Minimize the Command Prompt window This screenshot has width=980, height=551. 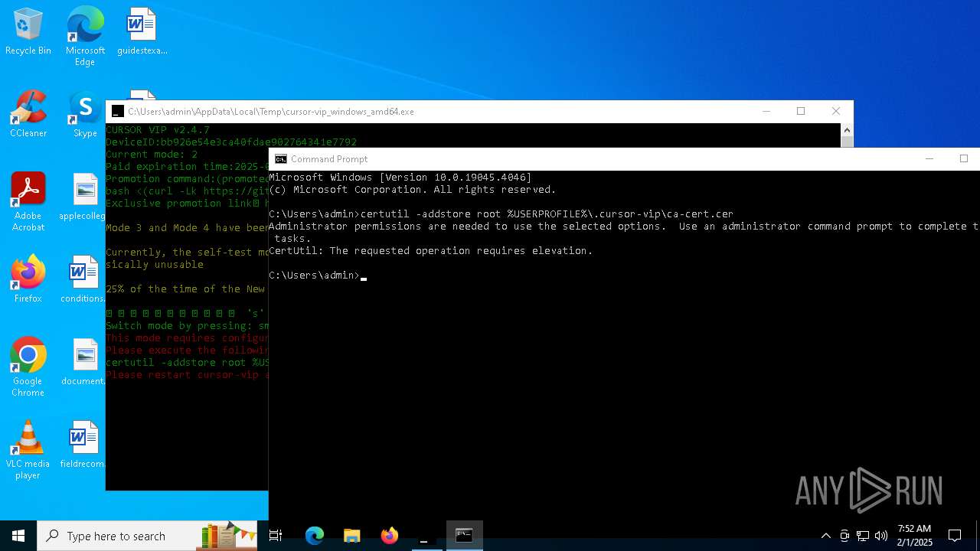click(929, 158)
